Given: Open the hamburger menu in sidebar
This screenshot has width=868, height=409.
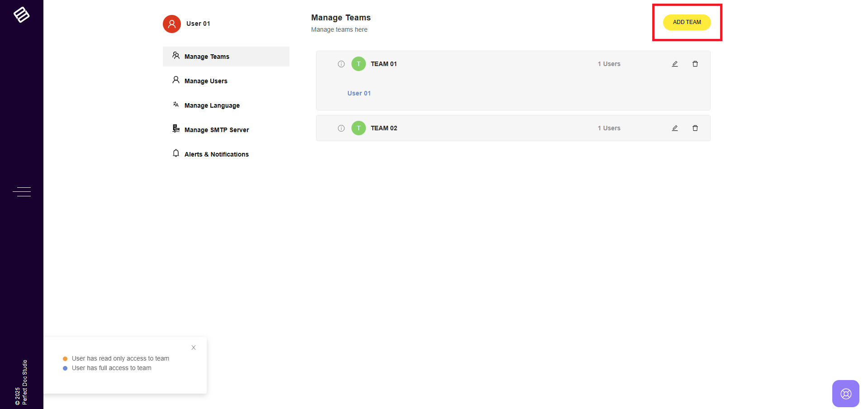Looking at the screenshot, I should [x=21, y=192].
